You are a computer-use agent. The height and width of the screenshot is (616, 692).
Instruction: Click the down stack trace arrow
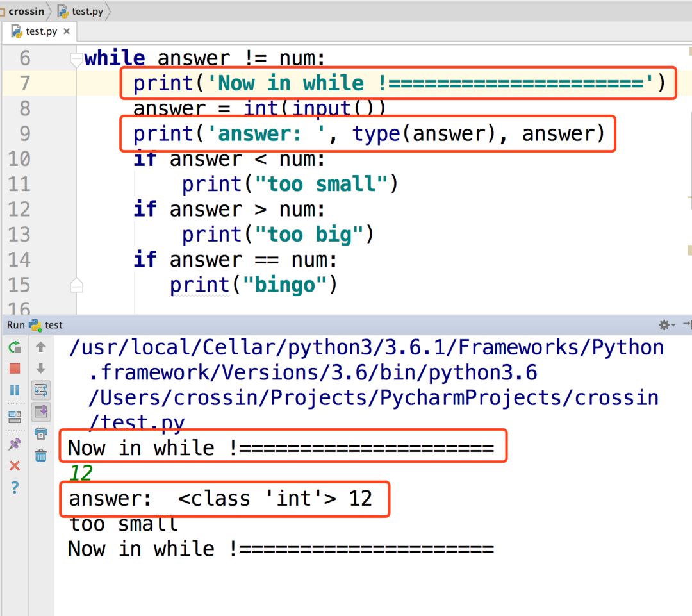coord(40,369)
